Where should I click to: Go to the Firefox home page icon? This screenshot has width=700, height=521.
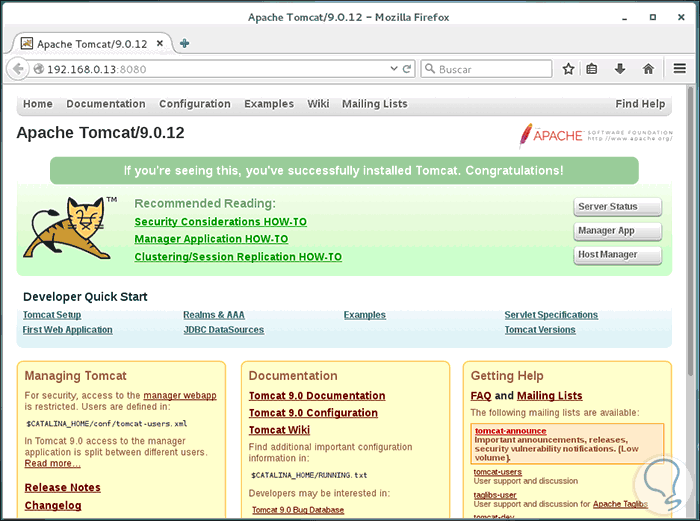648,69
